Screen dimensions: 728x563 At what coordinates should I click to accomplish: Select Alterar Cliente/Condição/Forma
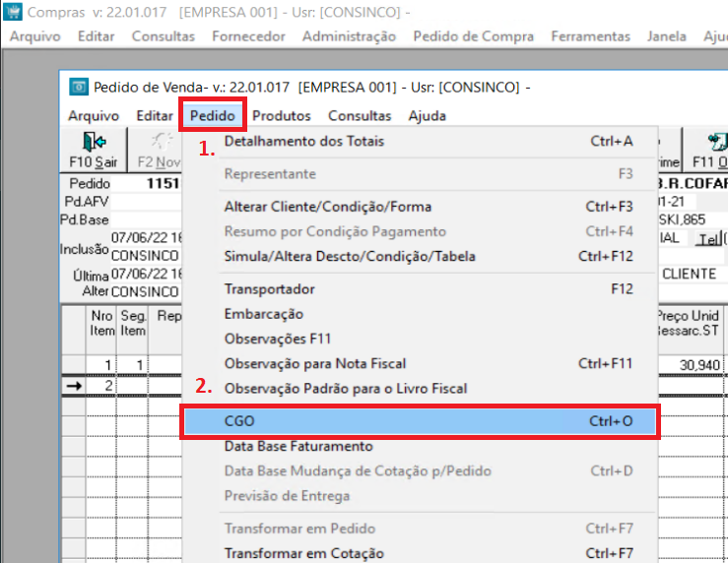(x=421, y=207)
